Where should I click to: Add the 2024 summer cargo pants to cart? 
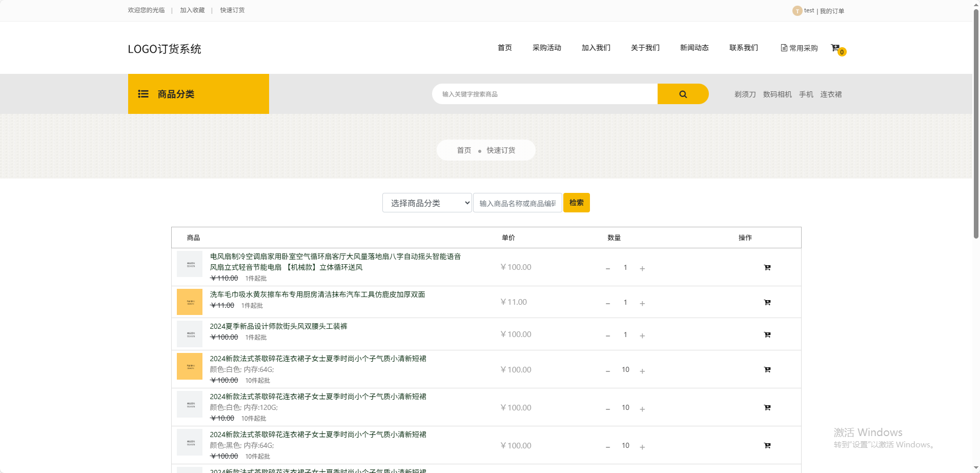(767, 334)
